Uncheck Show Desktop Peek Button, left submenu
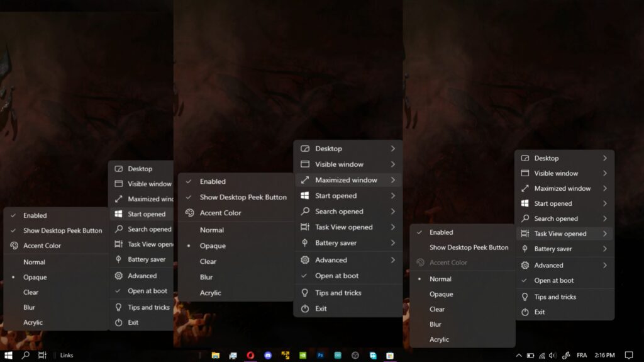Image resolution: width=644 pixels, height=362 pixels. [56, 230]
